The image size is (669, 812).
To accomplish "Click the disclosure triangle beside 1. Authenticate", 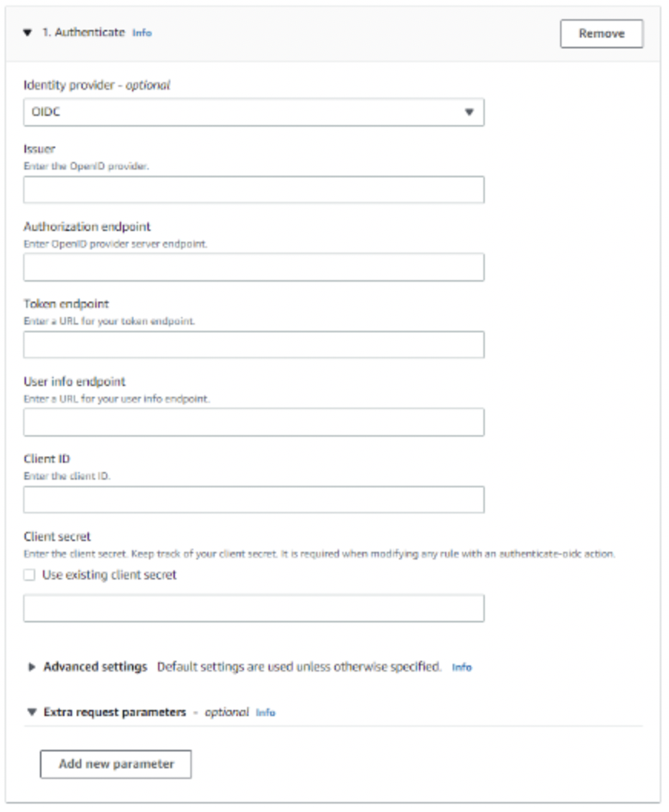I will coord(26,32).
